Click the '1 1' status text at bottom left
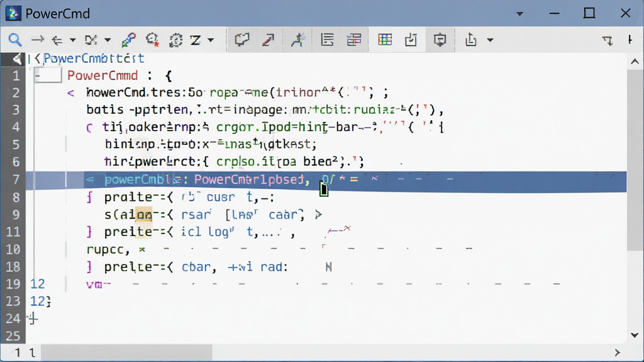The image size is (644, 362). [x=25, y=353]
